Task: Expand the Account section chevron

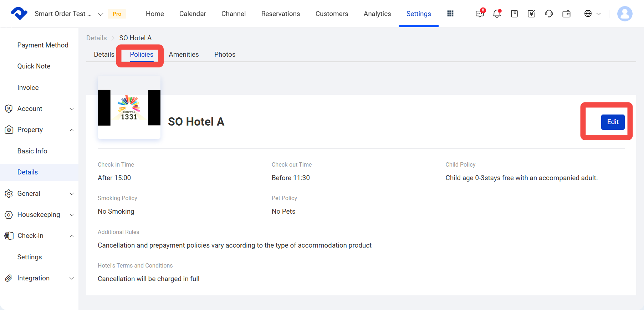Action: coord(72,109)
